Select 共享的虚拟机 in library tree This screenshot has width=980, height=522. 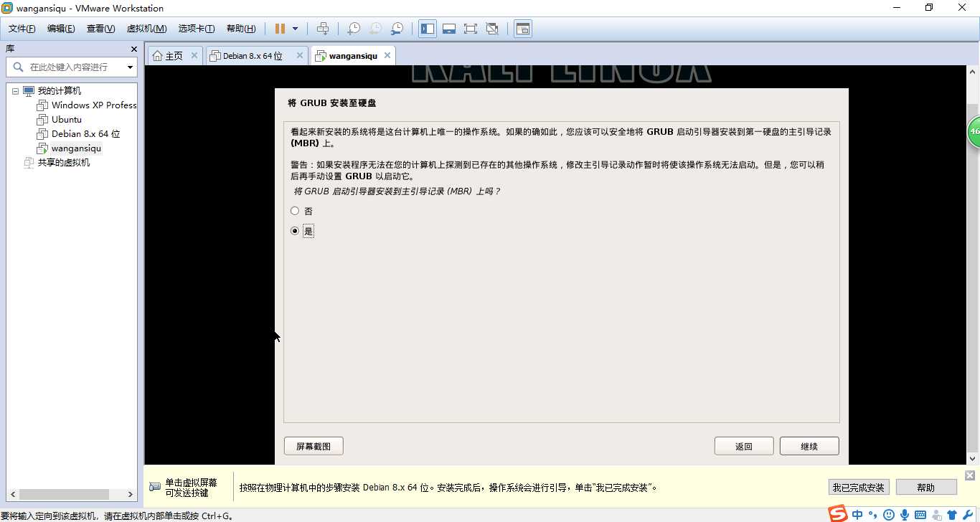point(63,163)
